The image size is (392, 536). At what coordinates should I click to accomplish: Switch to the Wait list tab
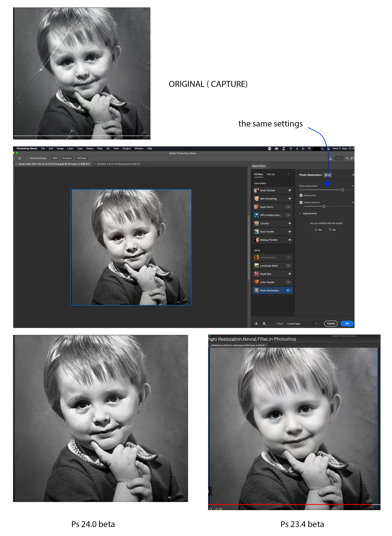(x=271, y=174)
